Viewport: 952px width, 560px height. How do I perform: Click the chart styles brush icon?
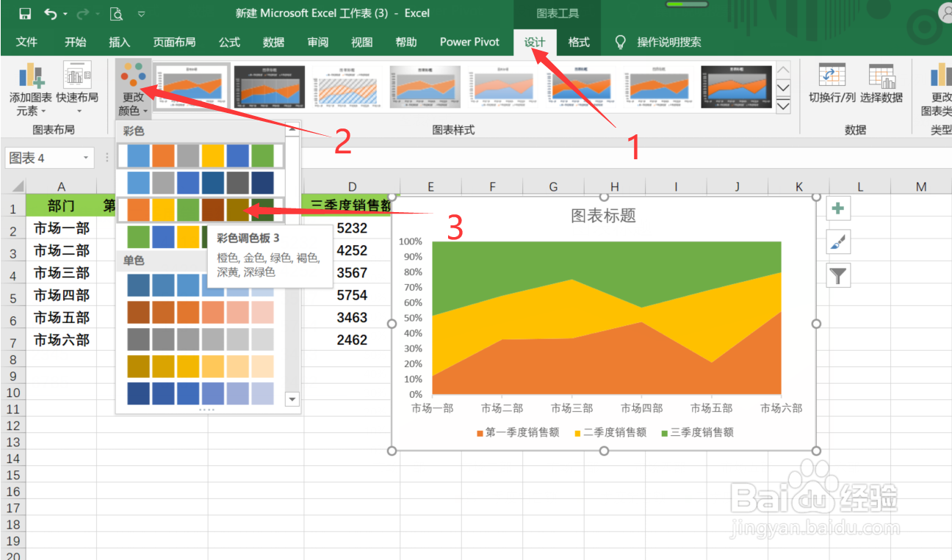(837, 242)
